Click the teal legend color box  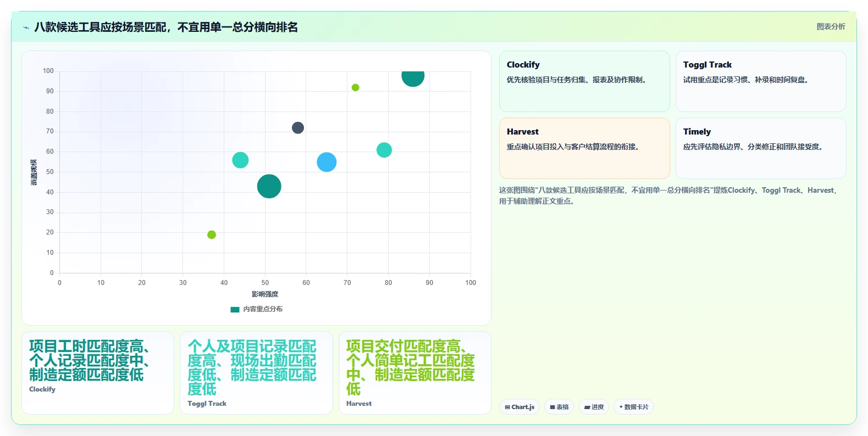pos(235,309)
